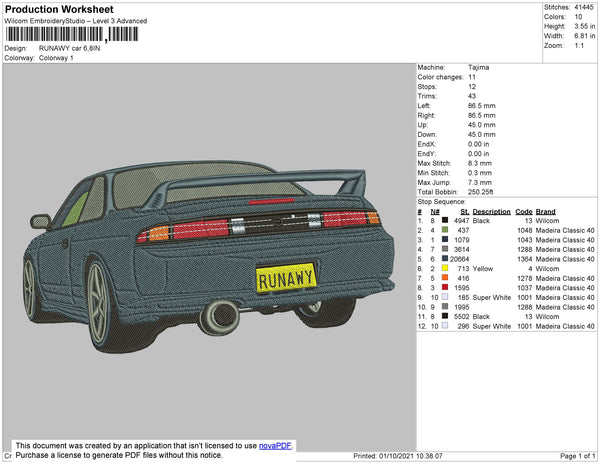The width and height of the screenshot is (600, 464).
Task: Select the olive green swatch in stop 2
Action: 444,230
